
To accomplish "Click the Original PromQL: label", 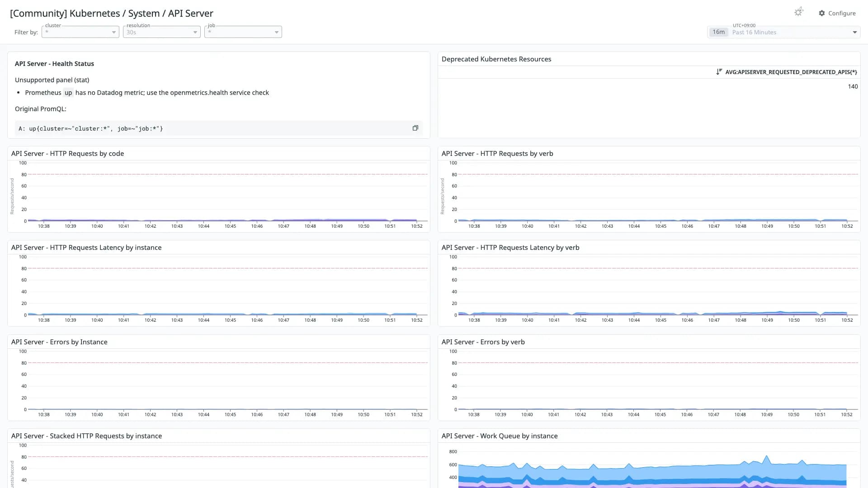I will click(41, 109).
